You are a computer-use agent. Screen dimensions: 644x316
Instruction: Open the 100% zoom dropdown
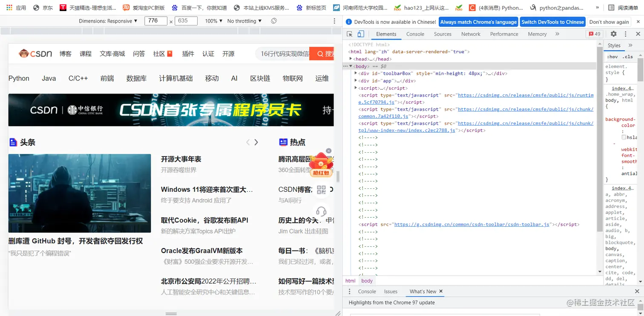pyautogui.click(x=214, y=21)
